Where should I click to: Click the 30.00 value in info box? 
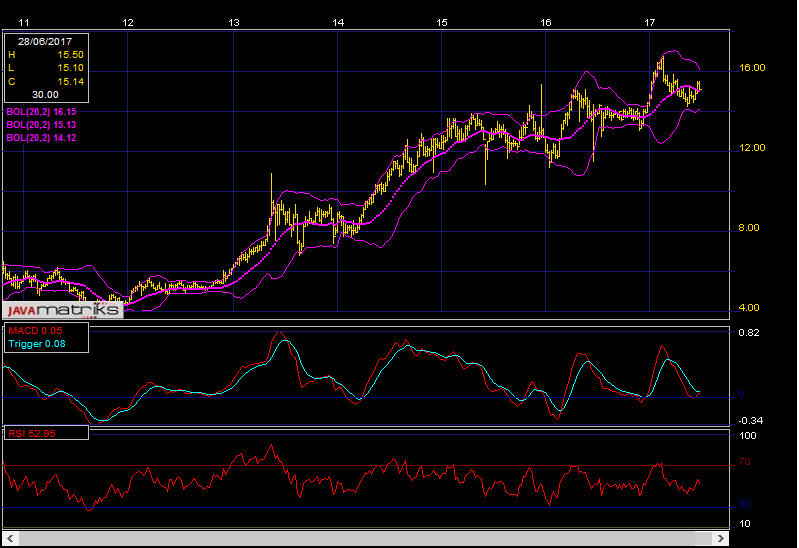pos(45,95)
